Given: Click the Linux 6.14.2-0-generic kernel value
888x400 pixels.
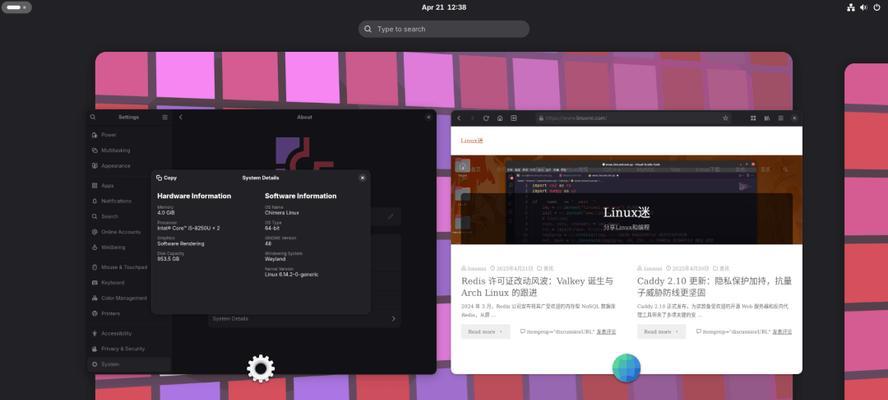Looking at the screenshot, I should (x=292, y=275).
